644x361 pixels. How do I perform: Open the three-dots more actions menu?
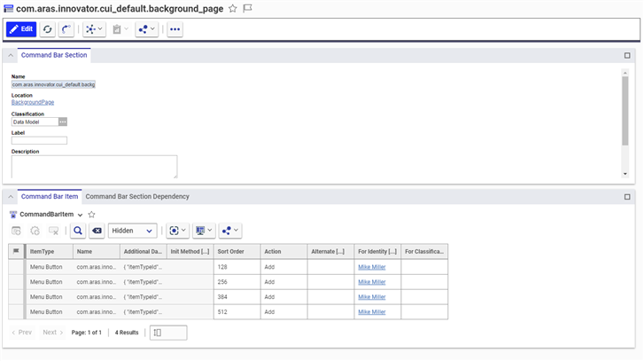point(175,29)
